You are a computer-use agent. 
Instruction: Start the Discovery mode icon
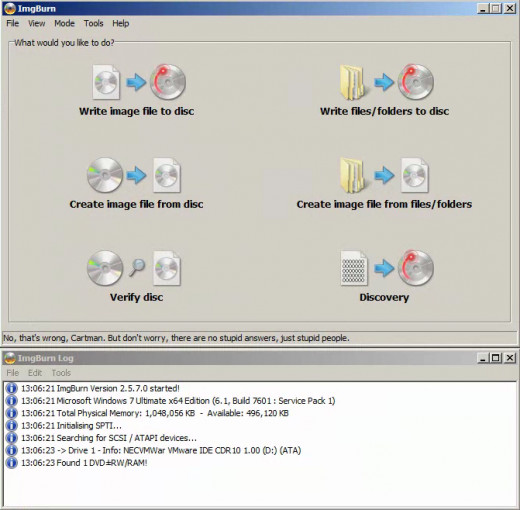pyautogui.click(x=387, y=268)
